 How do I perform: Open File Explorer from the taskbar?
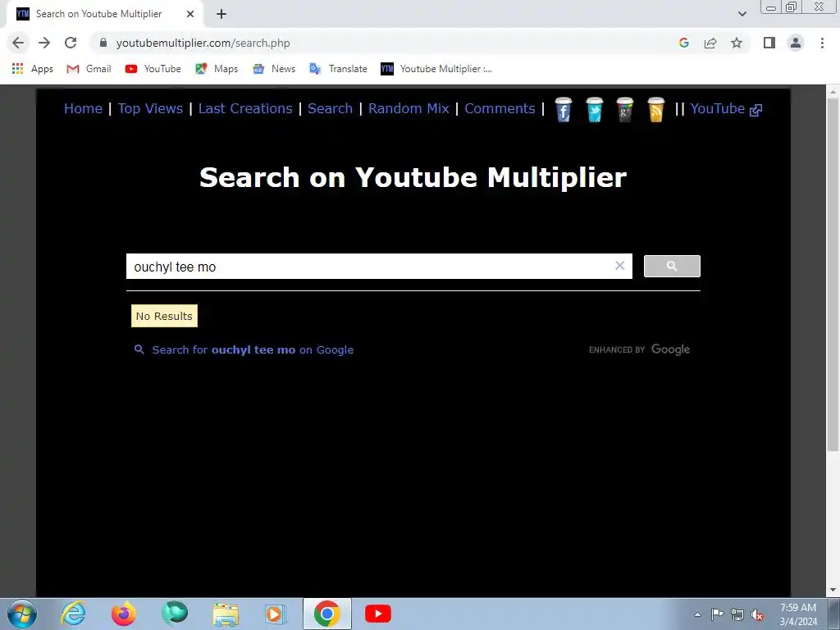[226, 614]
